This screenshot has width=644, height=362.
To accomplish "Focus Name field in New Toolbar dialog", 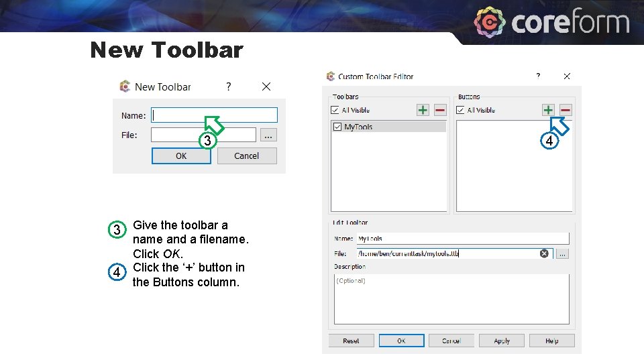I will pos(214,115).
